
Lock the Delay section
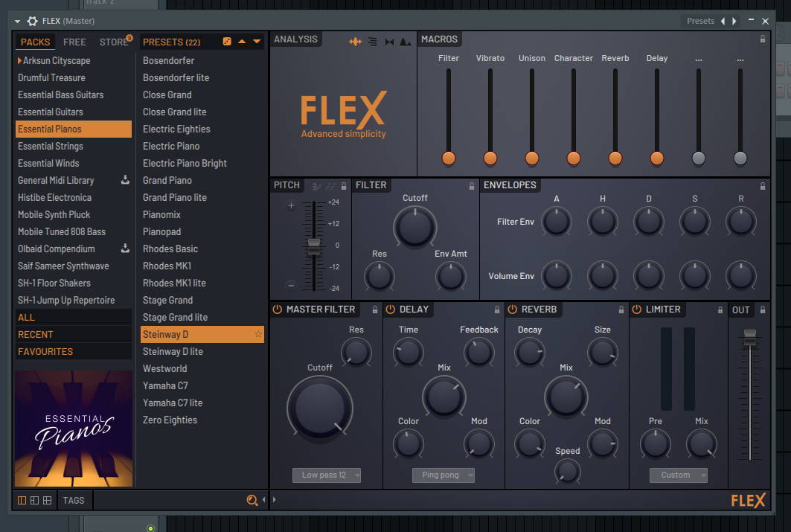497,310
